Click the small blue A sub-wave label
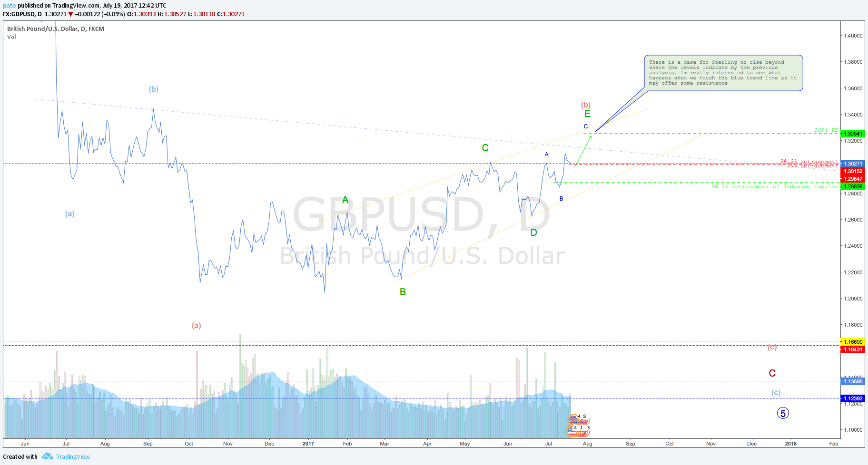 (x=546, y=155)
